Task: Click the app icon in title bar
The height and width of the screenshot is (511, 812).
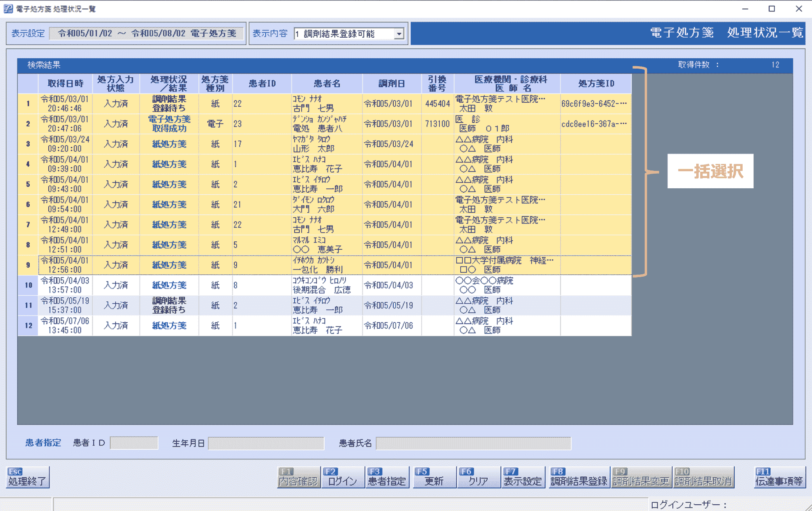Action: pos(8,9)
